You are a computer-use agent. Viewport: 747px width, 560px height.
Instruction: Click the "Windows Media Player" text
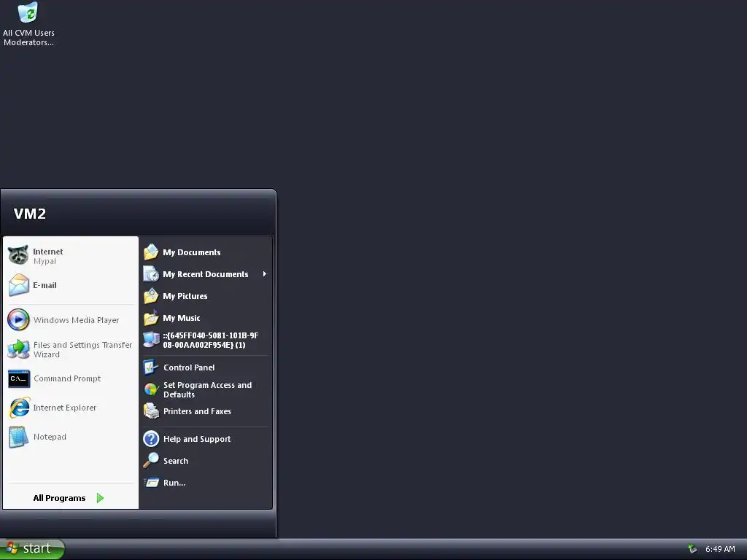(76, 320)
